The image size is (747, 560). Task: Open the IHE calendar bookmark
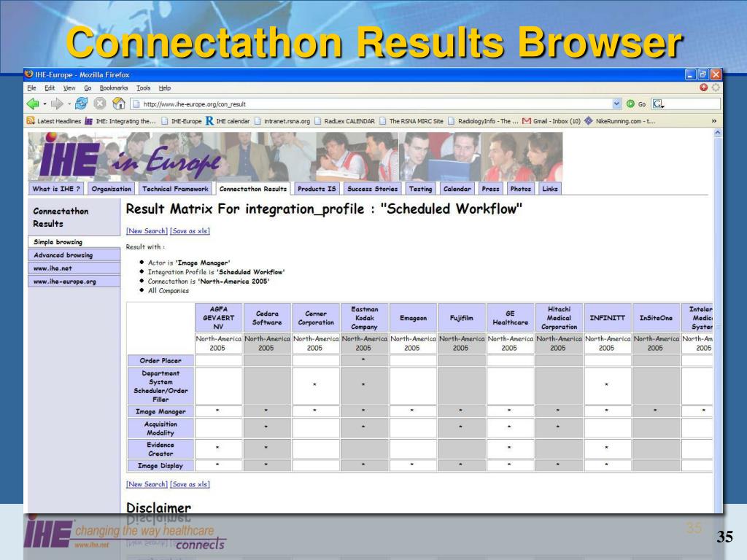(228, 121)
